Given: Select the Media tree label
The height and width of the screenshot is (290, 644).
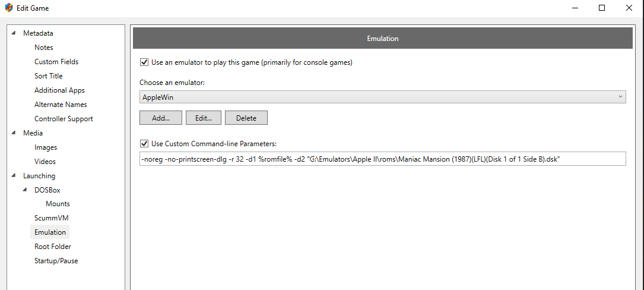Looking at the screenshot, I should tap(33, 133).
